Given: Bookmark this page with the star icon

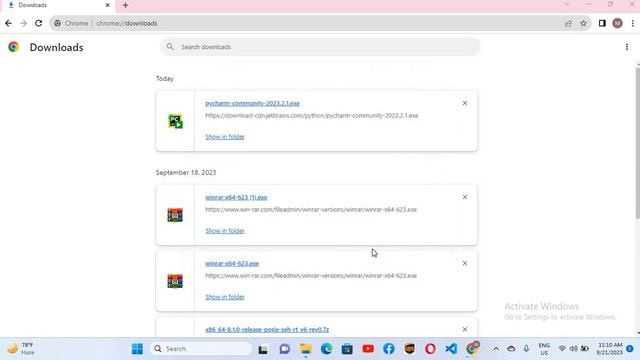Looking at the screenshot, I should click(583, 23).
